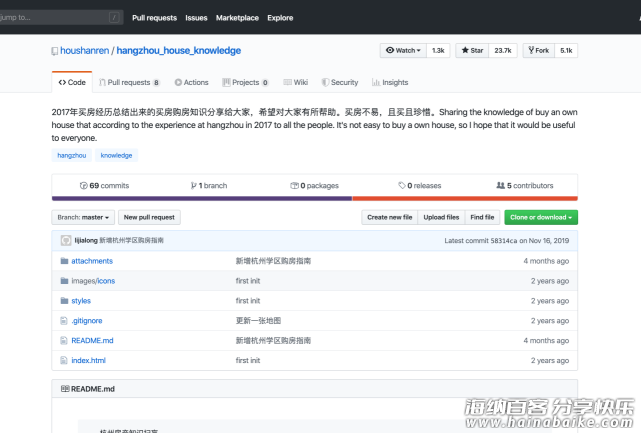Click the file icon for index.html
The height and width of the screenshot is (433, 641).
pyautogui.click(x=64, y=360)
